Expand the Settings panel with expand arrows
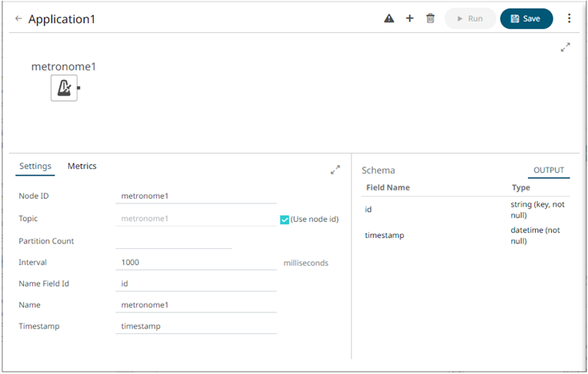This screenshot has height=374, width=588. [x=335, y=170]
